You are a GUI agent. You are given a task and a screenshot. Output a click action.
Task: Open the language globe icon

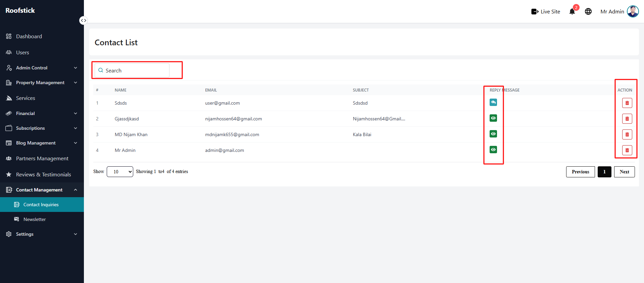pyautogui.click(x=588, y=11)
